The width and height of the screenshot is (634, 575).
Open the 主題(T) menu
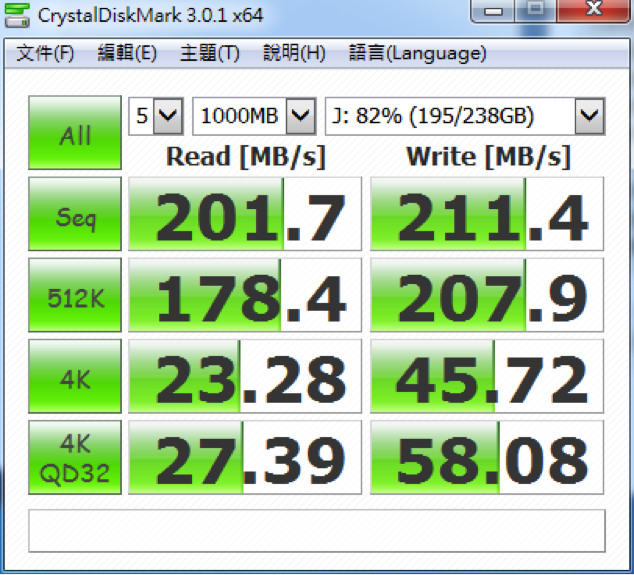pyautogui.click(x=209, y=53)
